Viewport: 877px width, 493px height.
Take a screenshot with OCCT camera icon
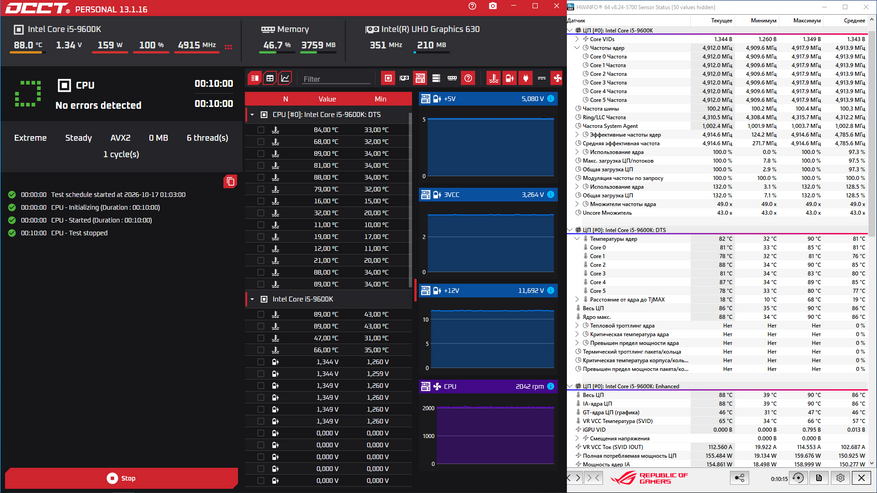click(x=493, y=6)
